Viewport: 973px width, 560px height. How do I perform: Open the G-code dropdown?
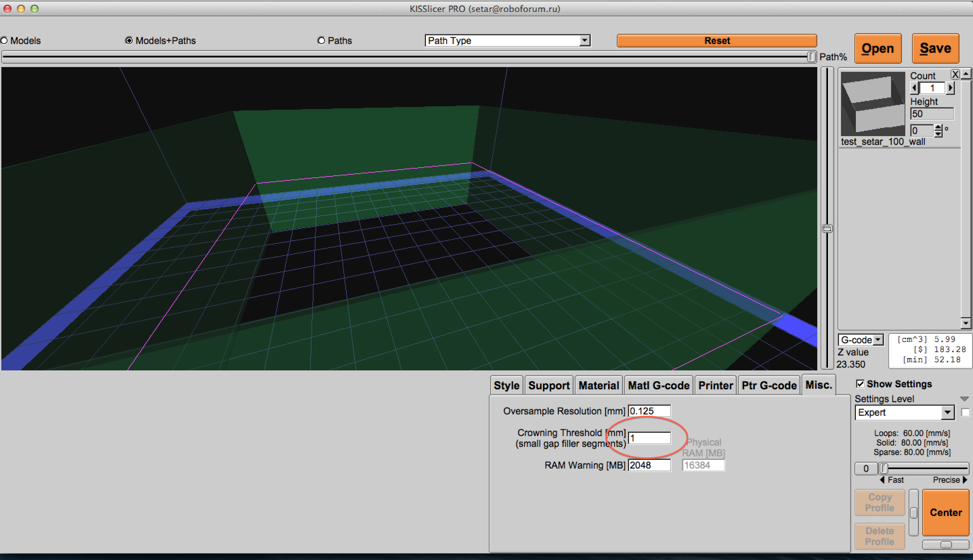point(878,340)
